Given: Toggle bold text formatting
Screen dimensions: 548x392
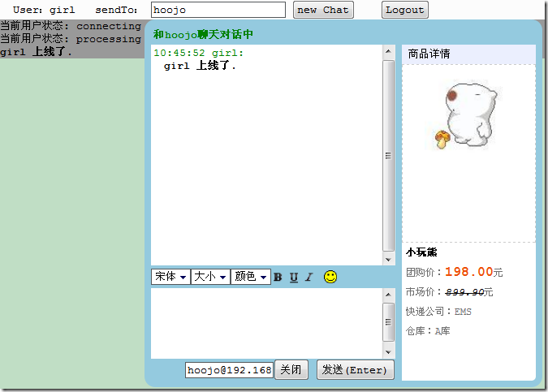Looking at the screenshot, I should pos(278,277).
